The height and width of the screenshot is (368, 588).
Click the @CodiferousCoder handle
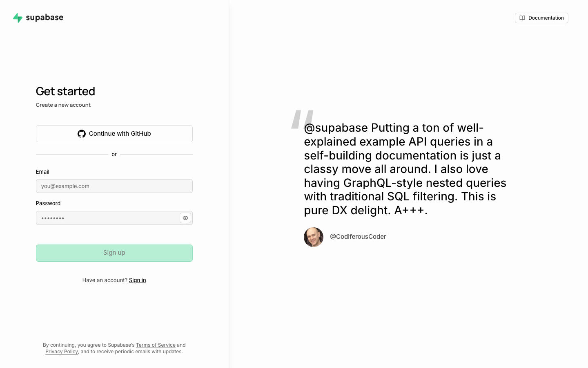tap(358, 237)
